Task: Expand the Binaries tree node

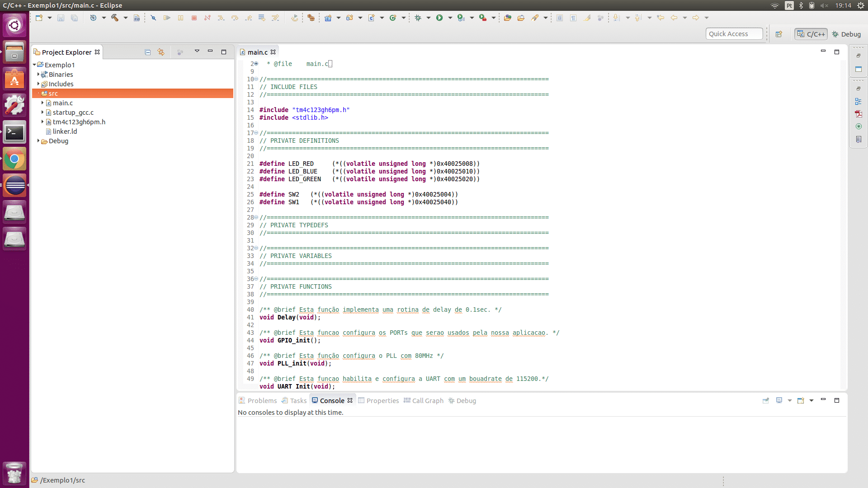Action: pos(38,75)
